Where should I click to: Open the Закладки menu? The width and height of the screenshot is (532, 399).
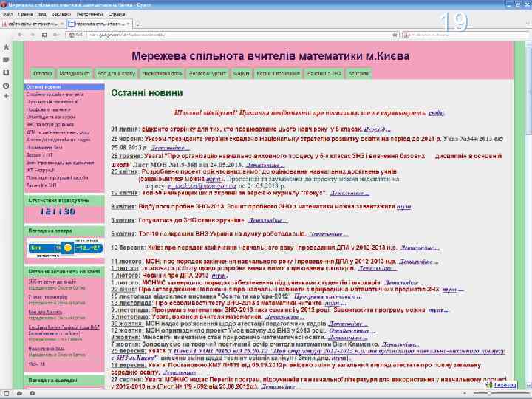point(62,14)
